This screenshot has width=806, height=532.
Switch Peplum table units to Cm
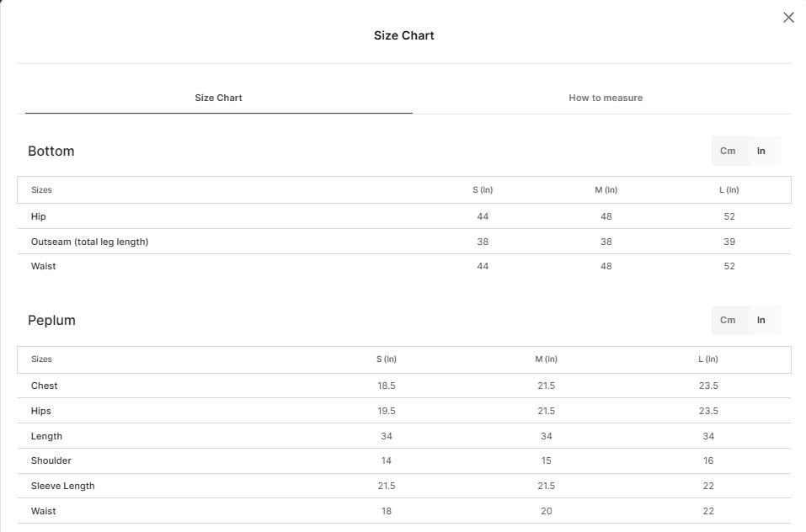pyautogui.click(x=728, y=320)
